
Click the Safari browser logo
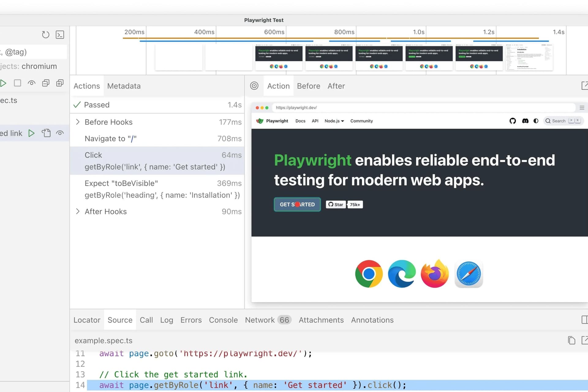(x=469, y=274)
